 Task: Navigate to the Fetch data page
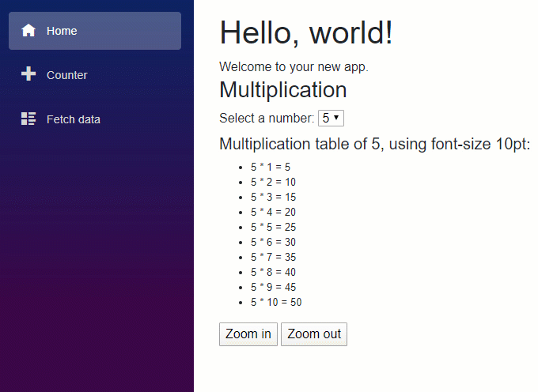(73, 119)
